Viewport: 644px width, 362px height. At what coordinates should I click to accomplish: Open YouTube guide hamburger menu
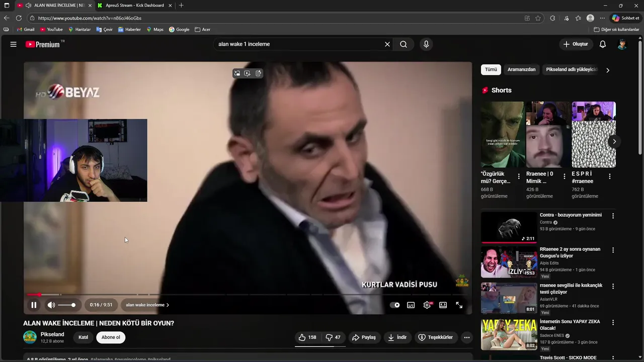[x=14, y=44]
